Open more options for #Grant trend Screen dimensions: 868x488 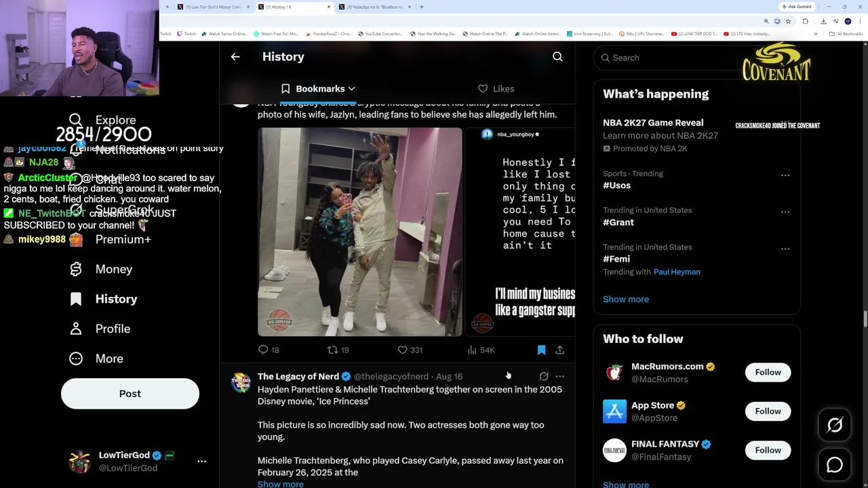tap(785, 211)
